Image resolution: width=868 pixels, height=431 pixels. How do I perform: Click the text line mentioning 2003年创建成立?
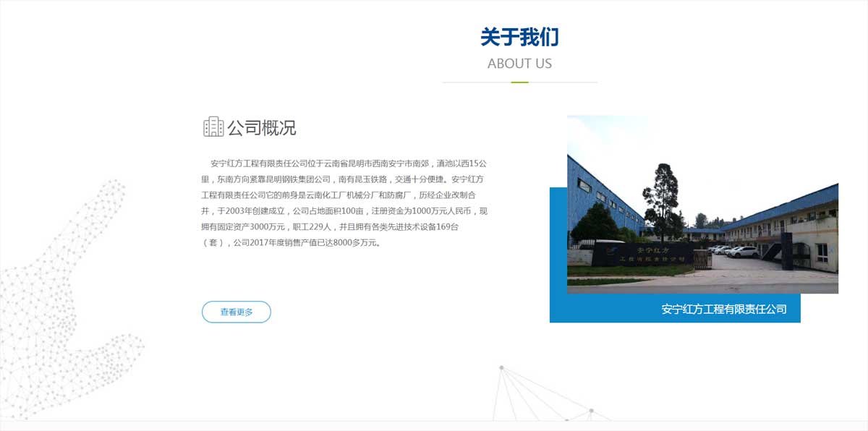(x=346, y=211)
